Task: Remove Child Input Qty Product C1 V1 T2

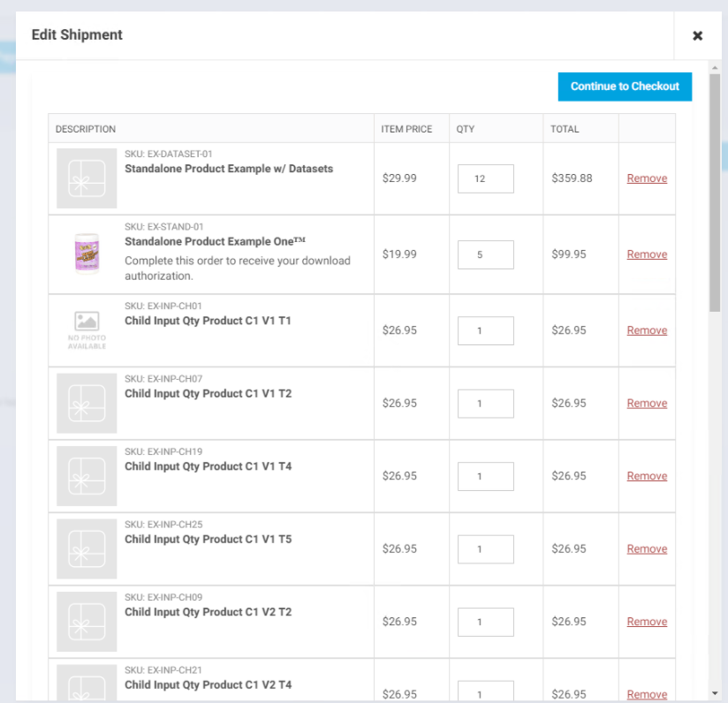Action: pos(647,404)
